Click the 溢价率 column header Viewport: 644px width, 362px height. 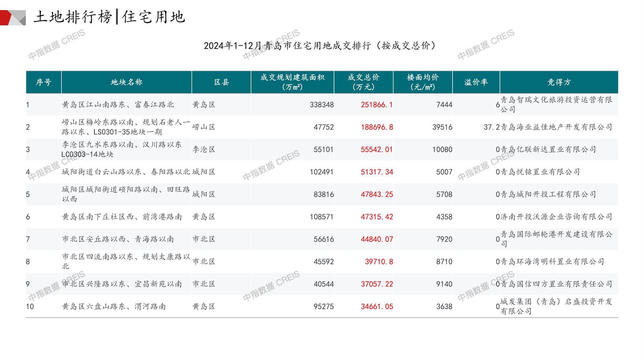476,82
